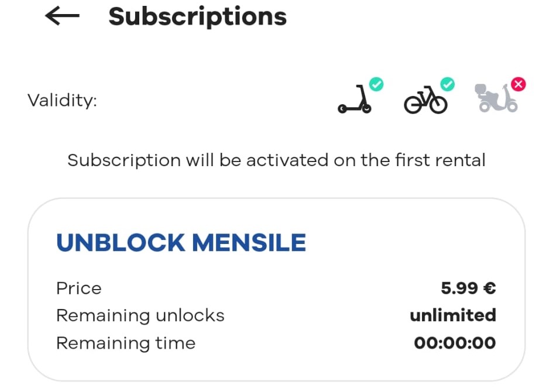This screenshot has width=553, height=392.
Task: Tap the word MENSILE in card heading
Action: (249, 243)
